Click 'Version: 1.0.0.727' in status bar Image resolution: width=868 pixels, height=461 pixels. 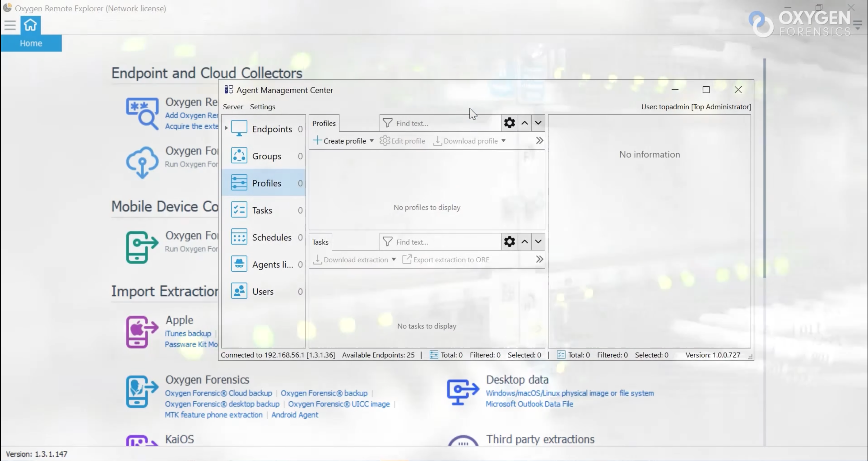point(713,355)
